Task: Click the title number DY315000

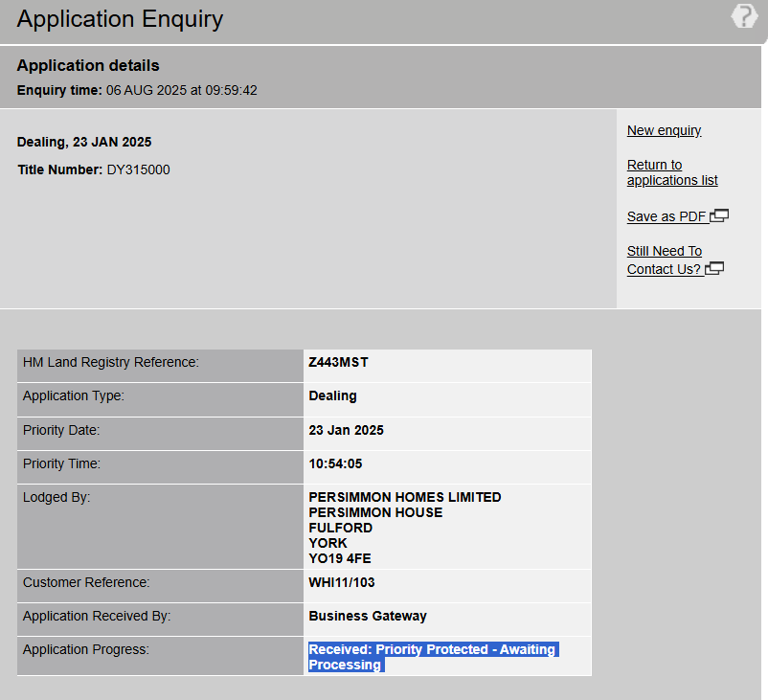Action: click(x=138, y=169)
